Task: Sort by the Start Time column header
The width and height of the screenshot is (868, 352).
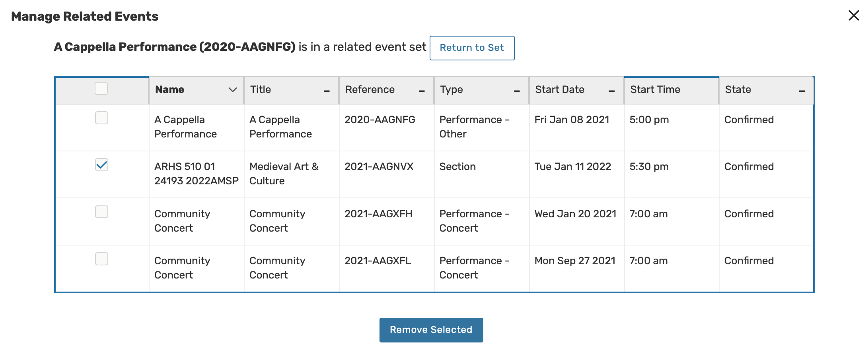Action: (655, 90)
